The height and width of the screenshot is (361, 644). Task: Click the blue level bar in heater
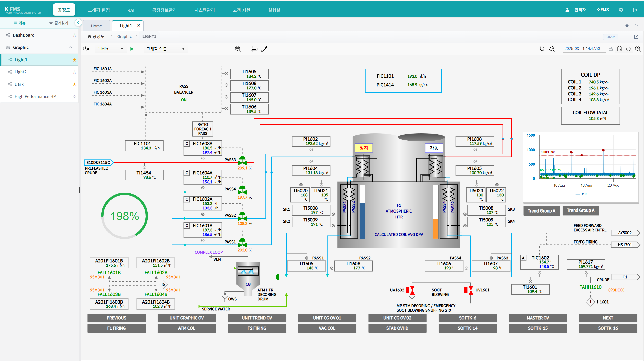[362, 221]
